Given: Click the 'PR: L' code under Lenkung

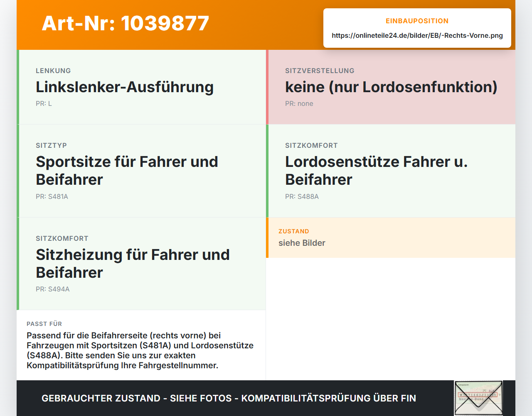Looking at the screenshot, I should point(44,103).
